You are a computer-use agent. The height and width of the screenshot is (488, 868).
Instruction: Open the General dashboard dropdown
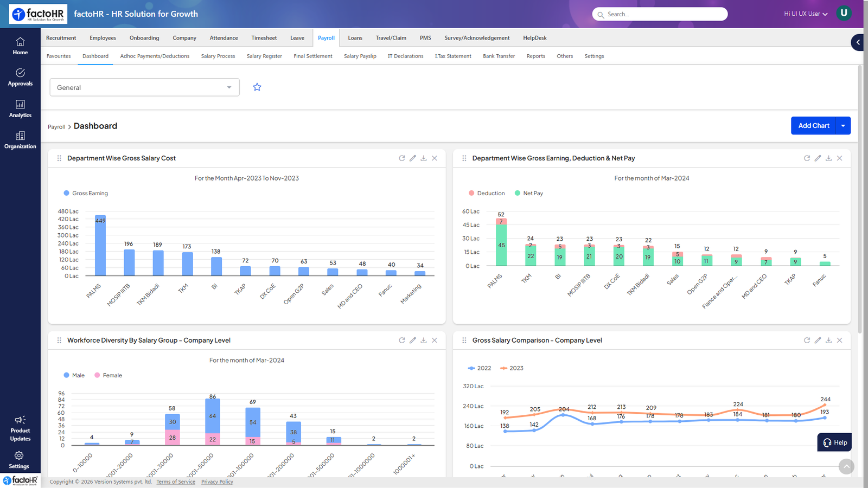pos(144,87)
